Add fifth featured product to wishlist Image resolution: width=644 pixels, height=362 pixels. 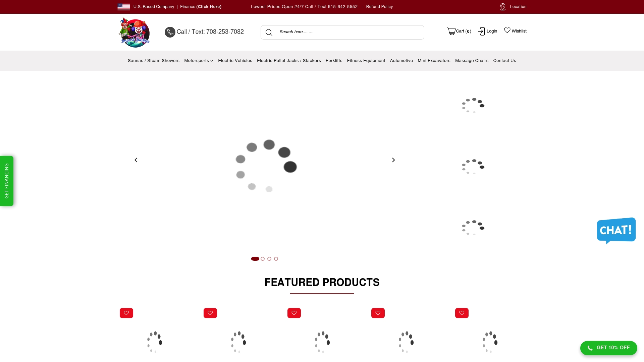pos(462,313)
